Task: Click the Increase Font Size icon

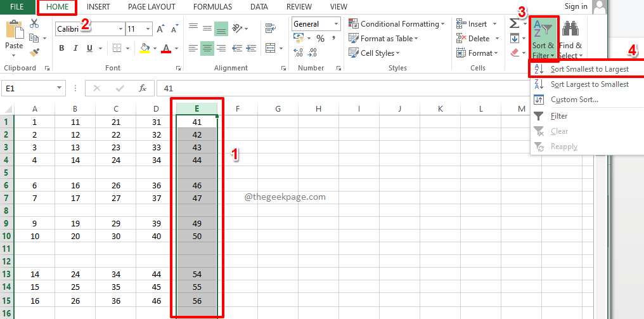Action: (161, 29)
